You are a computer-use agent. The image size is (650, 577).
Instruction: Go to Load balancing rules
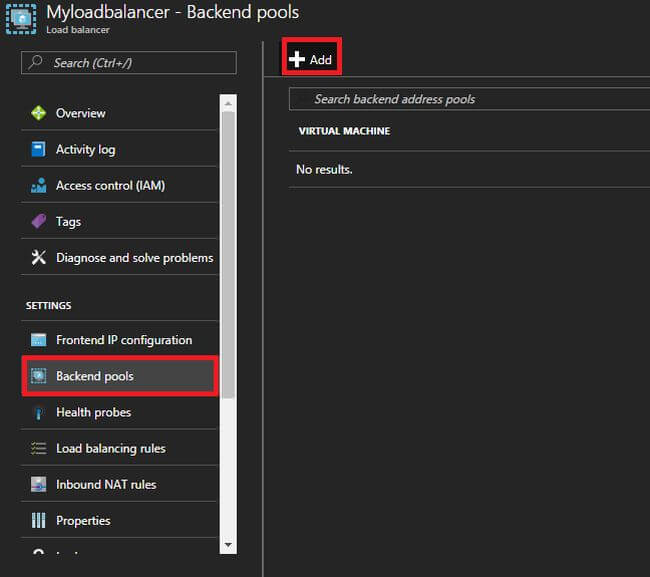[110, 448]
